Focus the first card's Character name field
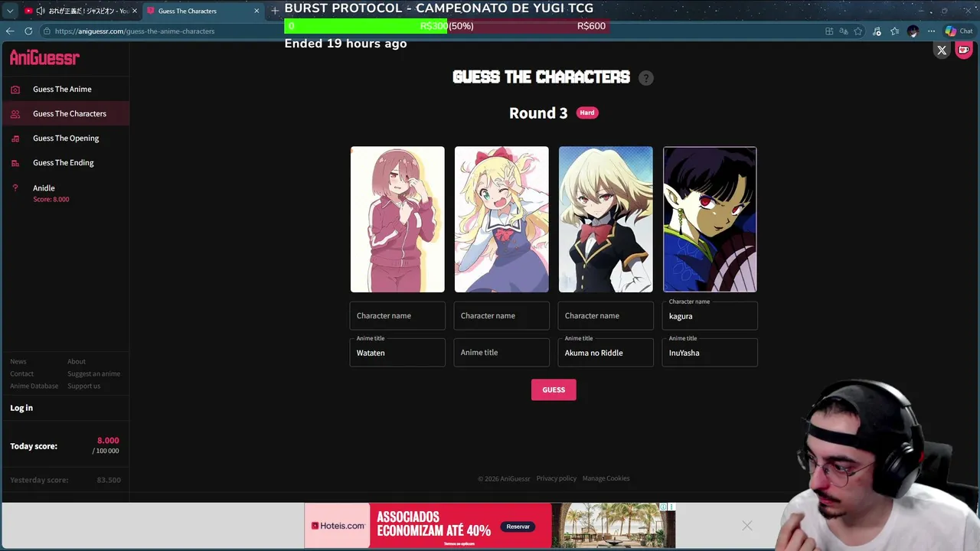 click(397, 315)
